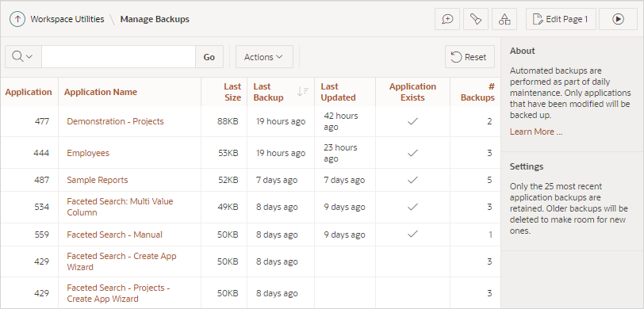Click the About heading in sidebar
Screen dimensions: 644x309
click(x=523, y=51)
